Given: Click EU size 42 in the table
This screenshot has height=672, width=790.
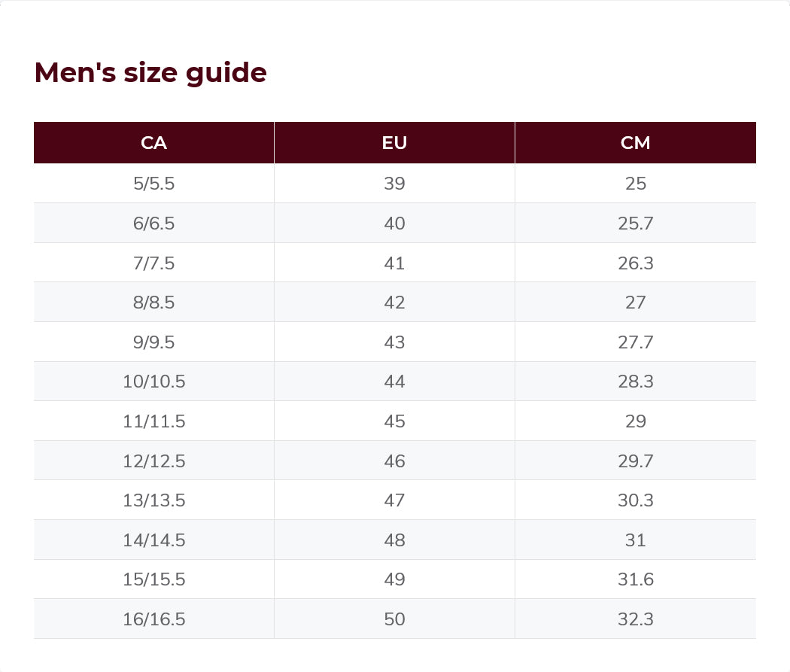Looking at the screenshot, I should click(394, 303).
